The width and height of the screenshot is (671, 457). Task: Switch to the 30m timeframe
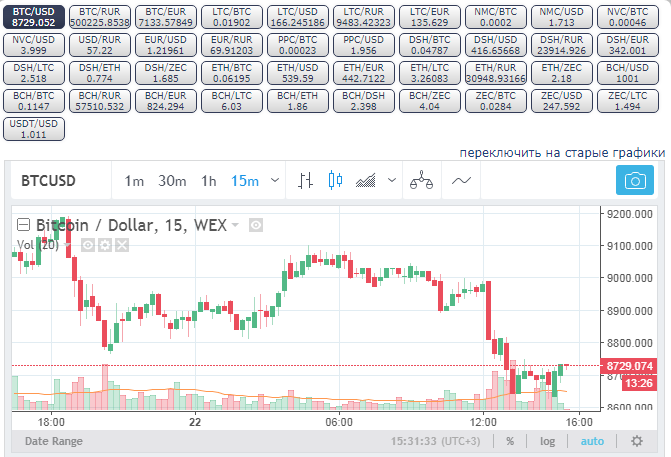point(172,181)
